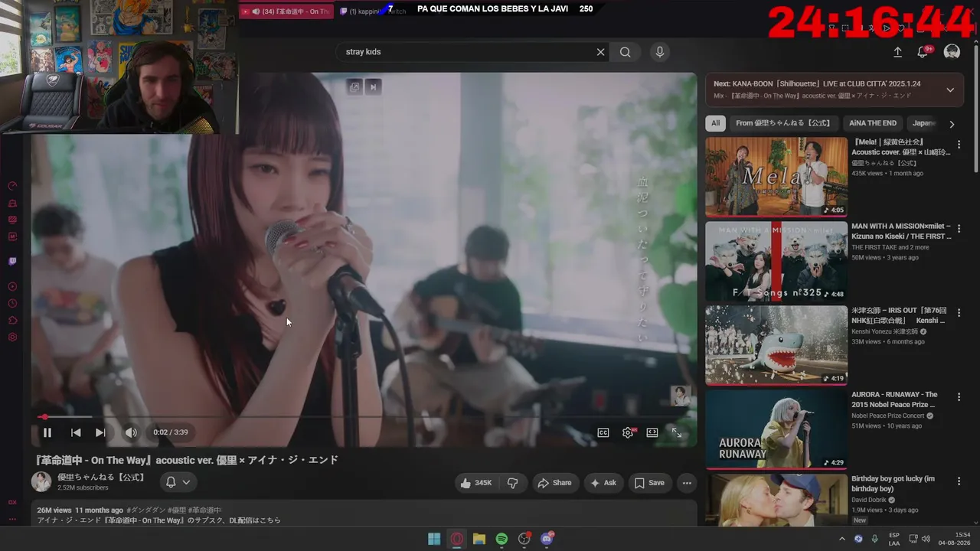Click the skip-next icon atop the video
980x551 pixels.
click(373, 87)
